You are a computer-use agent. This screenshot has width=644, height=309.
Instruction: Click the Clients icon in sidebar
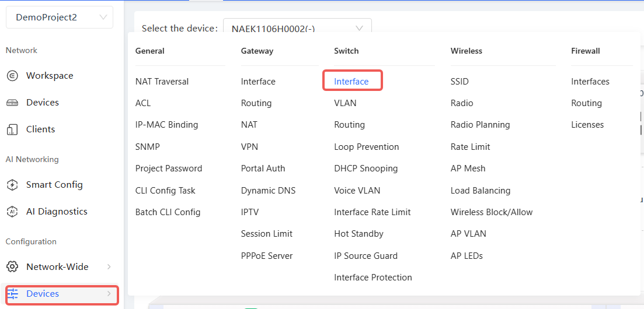(x=12, y=129)
